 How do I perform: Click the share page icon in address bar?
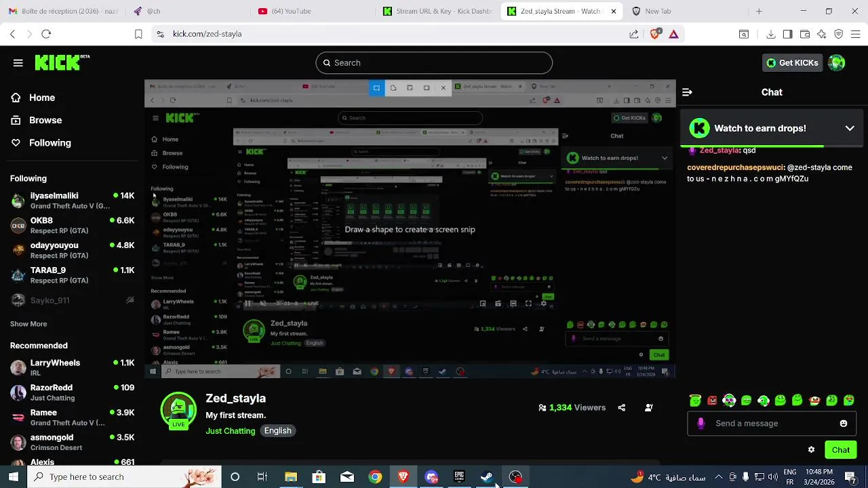pos(633,34)
